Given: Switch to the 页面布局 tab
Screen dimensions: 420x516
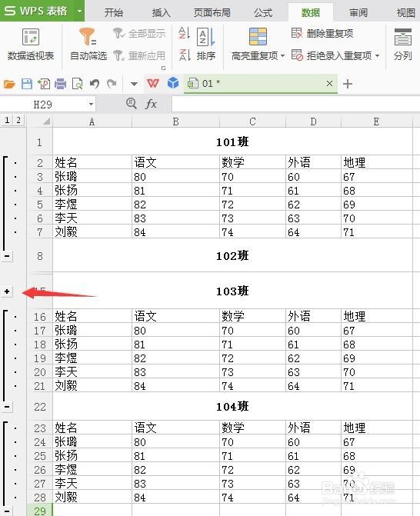Looking at the screenshot, I should [x=212, y=13].
